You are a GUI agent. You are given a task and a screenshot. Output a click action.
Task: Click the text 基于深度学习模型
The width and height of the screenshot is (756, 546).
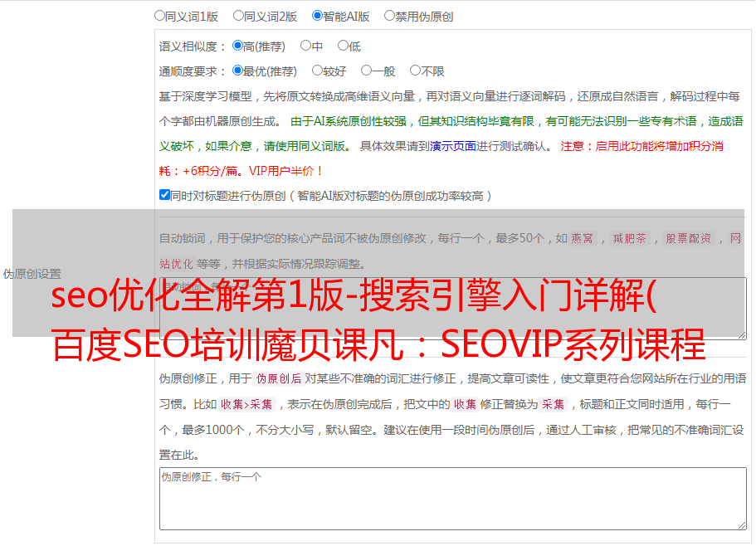point(206,96)
